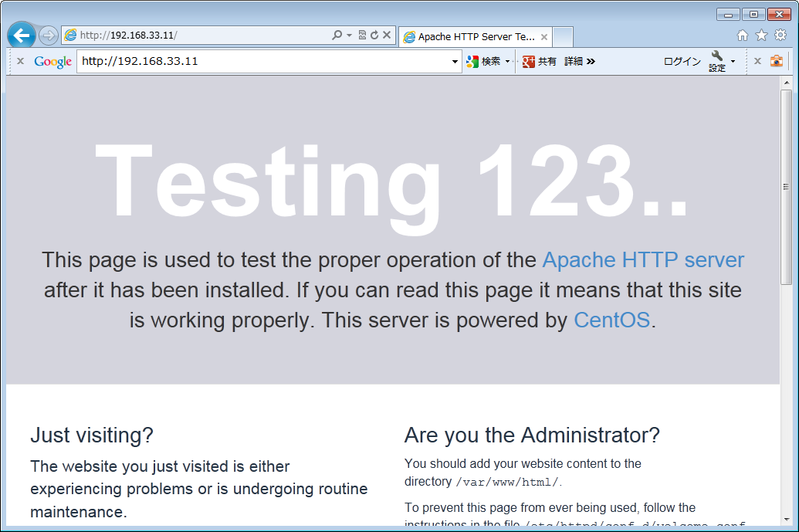Click the vertical scrollbar down arrow
799x532 pixels.
coord(786,520)
